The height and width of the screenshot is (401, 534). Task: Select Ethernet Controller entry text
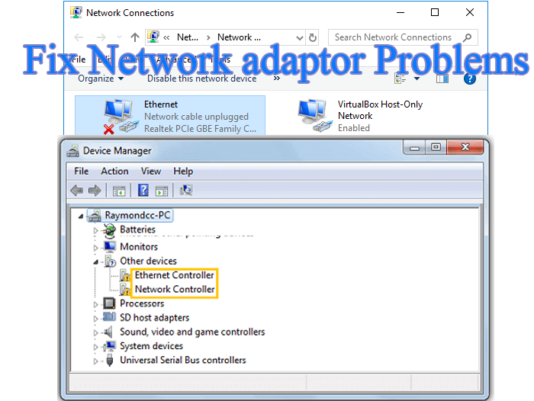[174, 275]
